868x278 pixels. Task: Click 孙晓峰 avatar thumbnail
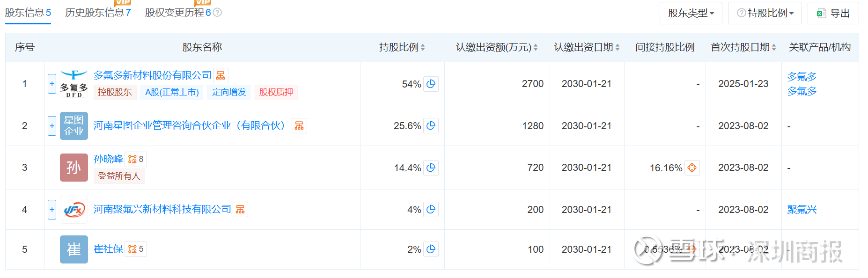[x=74, y=168]
